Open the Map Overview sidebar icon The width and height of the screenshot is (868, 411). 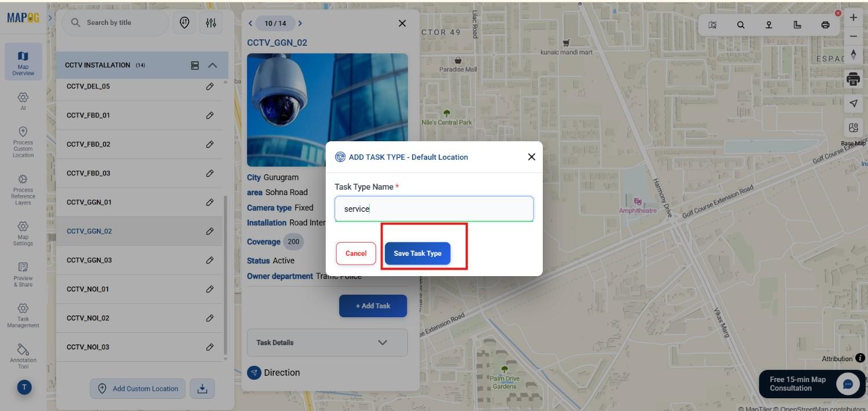point(23,62)
